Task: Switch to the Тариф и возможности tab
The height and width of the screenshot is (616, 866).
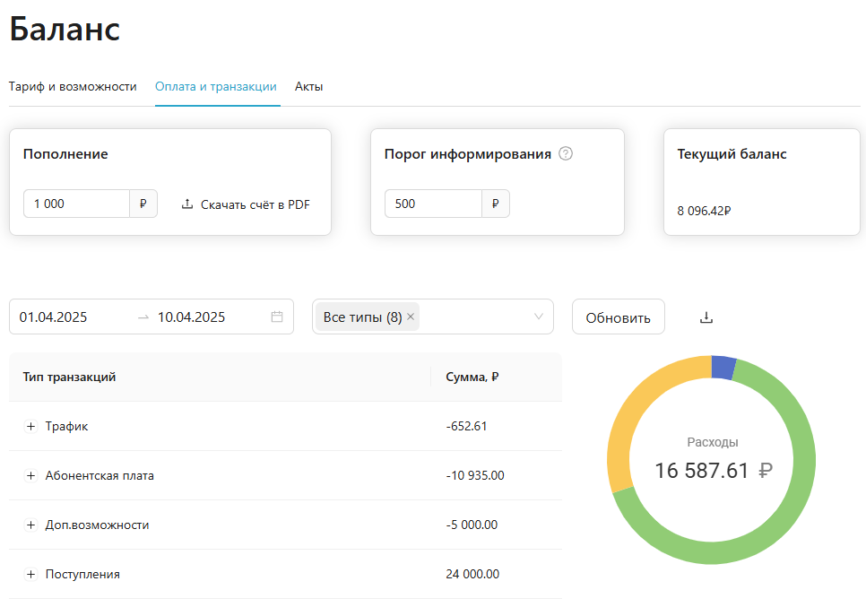Action: (73, 86)
